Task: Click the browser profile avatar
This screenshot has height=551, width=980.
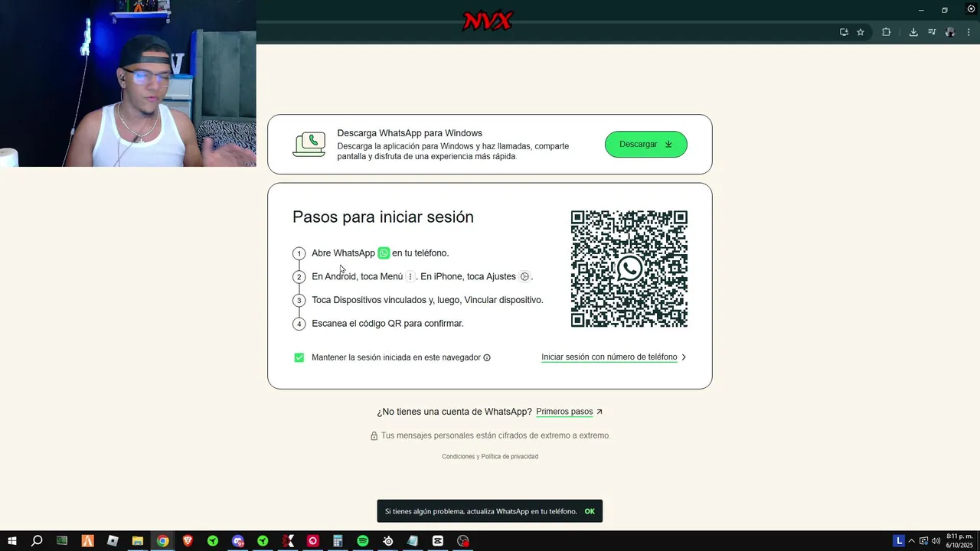Action: pyautogui.click(x=950, y=32)
